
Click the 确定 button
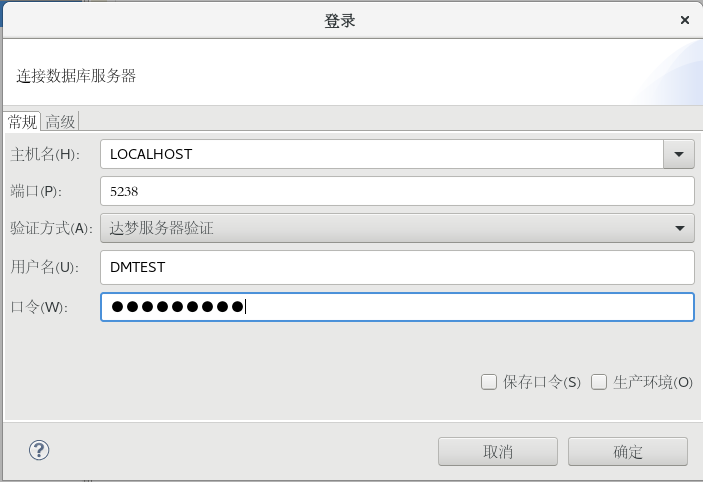[628, 452]
